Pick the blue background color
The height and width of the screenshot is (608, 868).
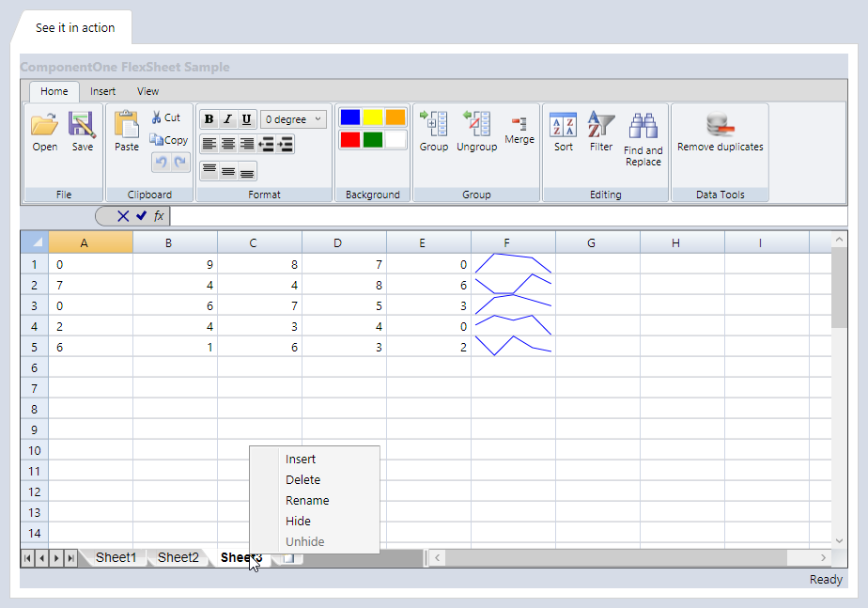[349, 117]
